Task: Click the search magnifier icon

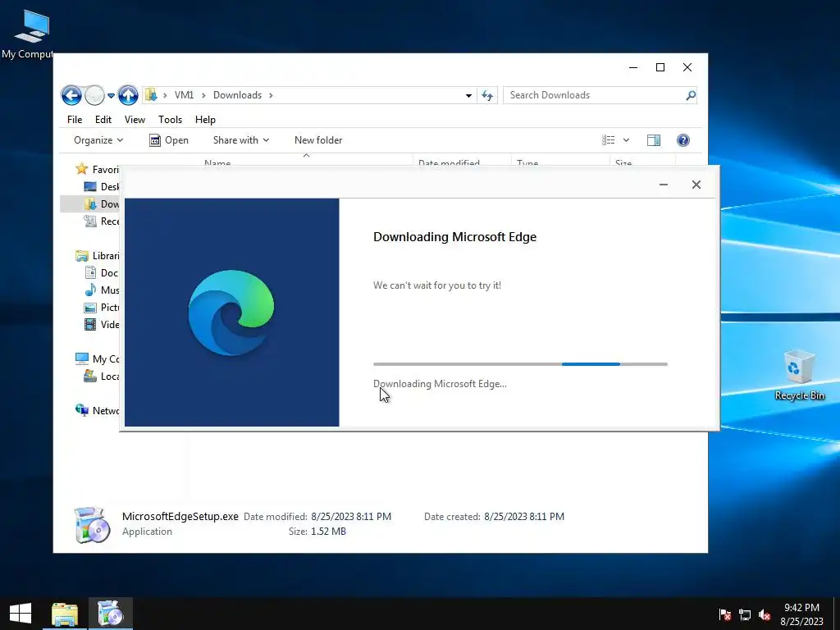Action: (x=691, y=95)
